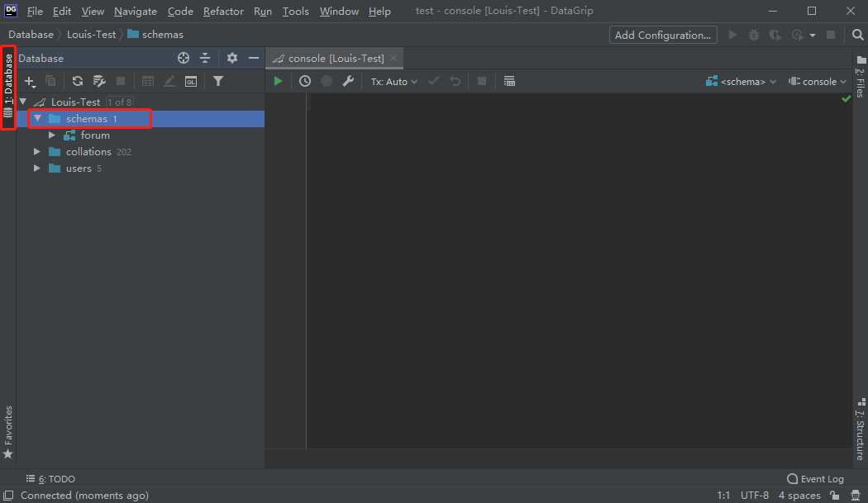
Task: Click the Run with coverage icon
Action: [x=775, y=35]
